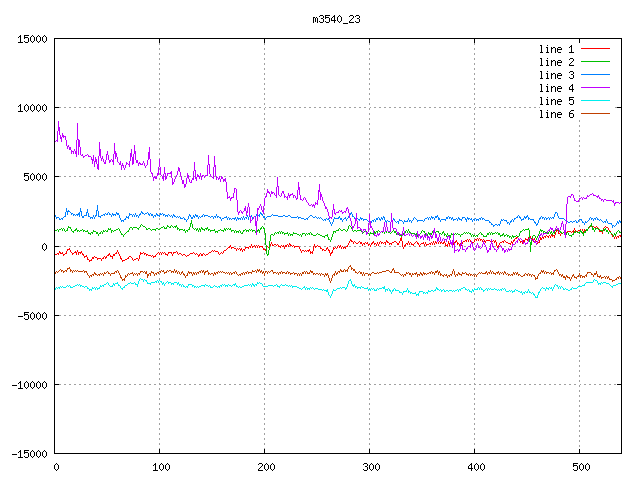
Task: Click the 300 x-axis tick label
Action: click(369, 466)
